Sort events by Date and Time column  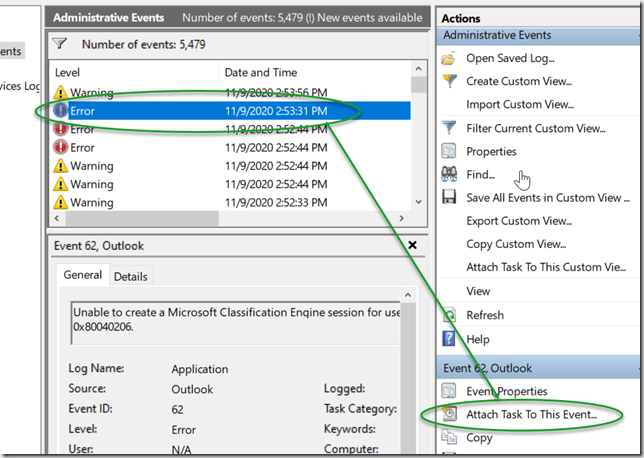(x=260, y=73)
